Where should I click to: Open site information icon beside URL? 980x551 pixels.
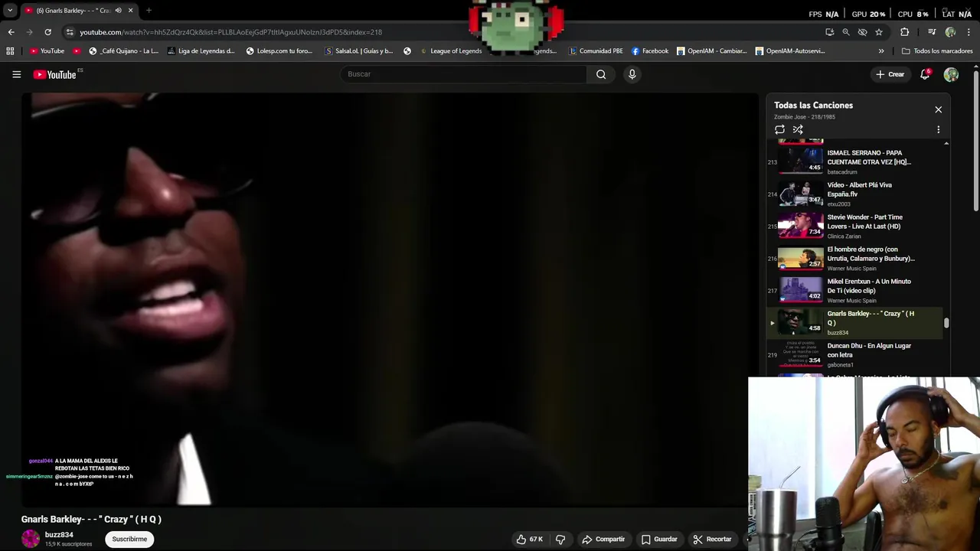(70, 32)
